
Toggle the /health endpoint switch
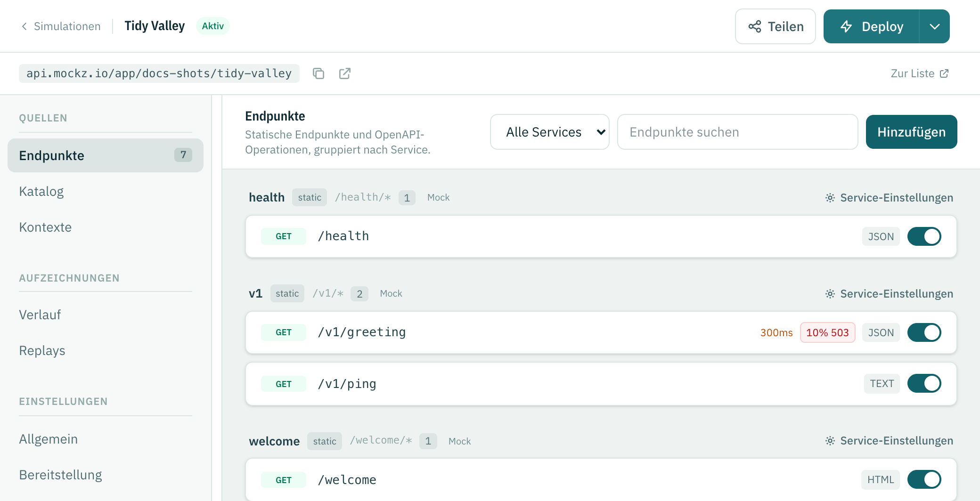pyautogui.click(x=924, y=236)
